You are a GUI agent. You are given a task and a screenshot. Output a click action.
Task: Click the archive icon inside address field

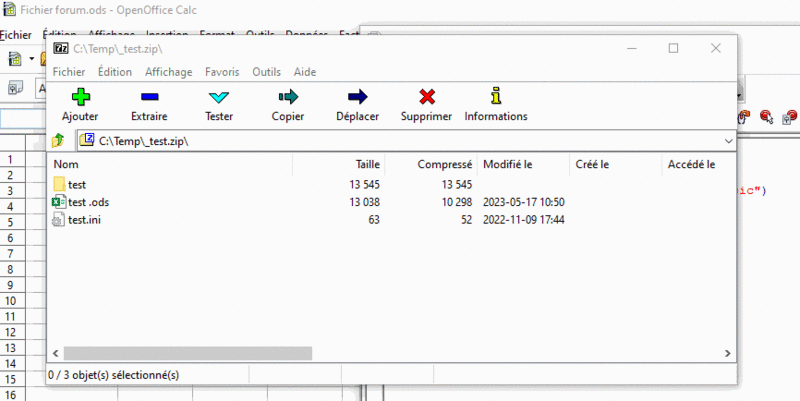(x=87, y=140)
